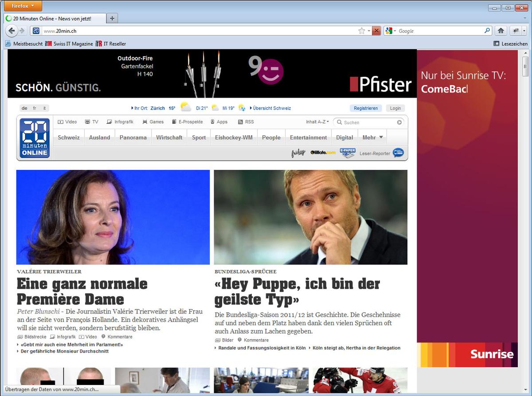Click the Pfister banner advertisement
Image resolution: width=532 pixels, height=396 pixels.
[212, 74]
